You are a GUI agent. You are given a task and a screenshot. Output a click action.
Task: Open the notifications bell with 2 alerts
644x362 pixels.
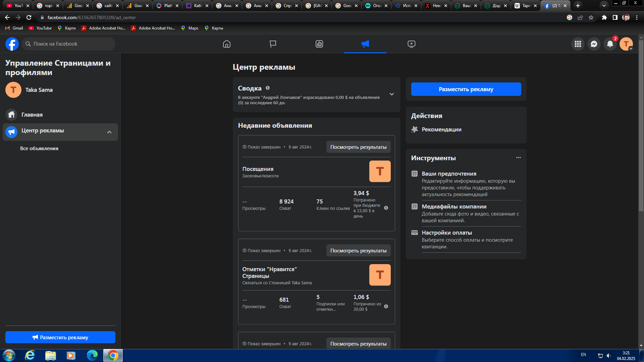point(610,44)
